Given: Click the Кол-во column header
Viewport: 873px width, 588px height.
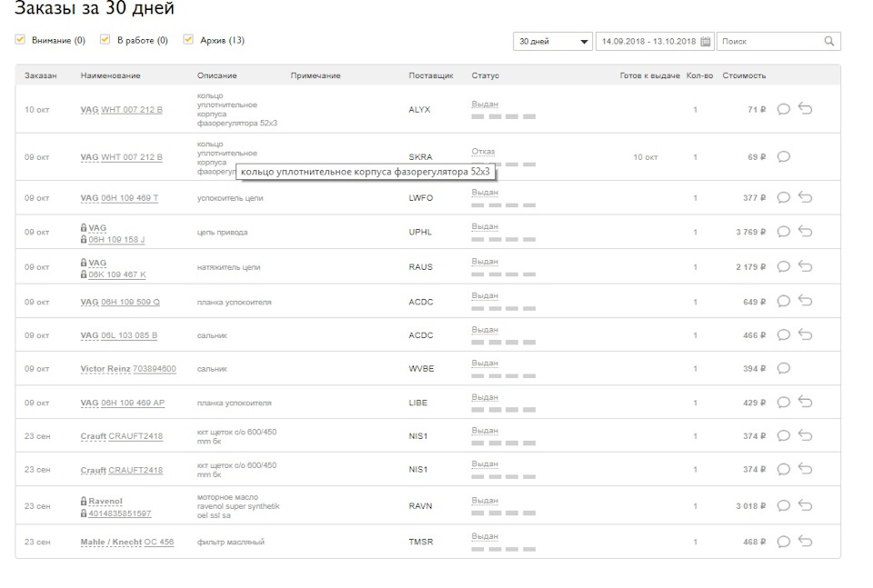Looking at the screenshot, I should point(699,75).
